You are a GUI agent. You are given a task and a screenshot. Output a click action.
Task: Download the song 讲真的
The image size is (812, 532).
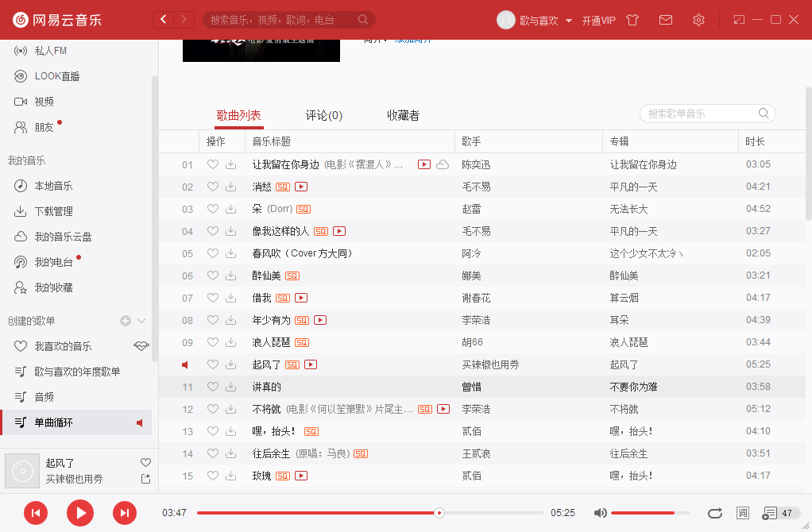pos(231,387)
